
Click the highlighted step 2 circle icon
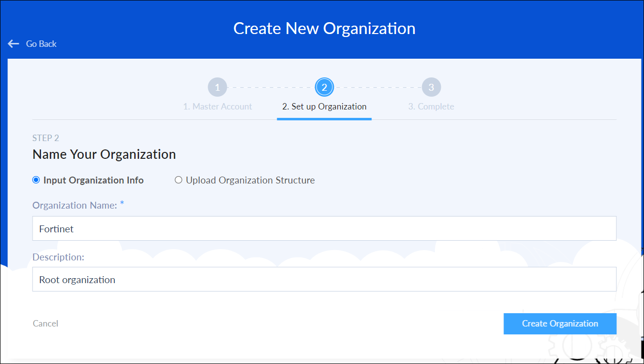pyautogui.click(x=324, y=87)
